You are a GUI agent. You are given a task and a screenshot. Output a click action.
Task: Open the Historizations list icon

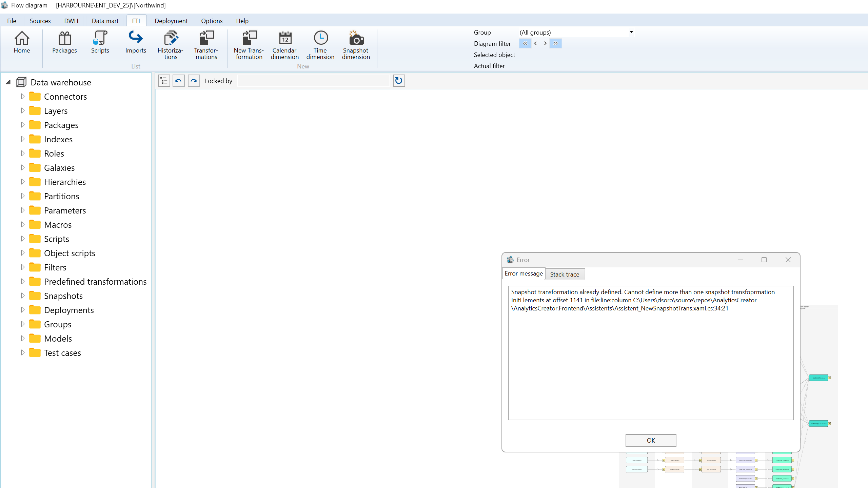(171, 45)
